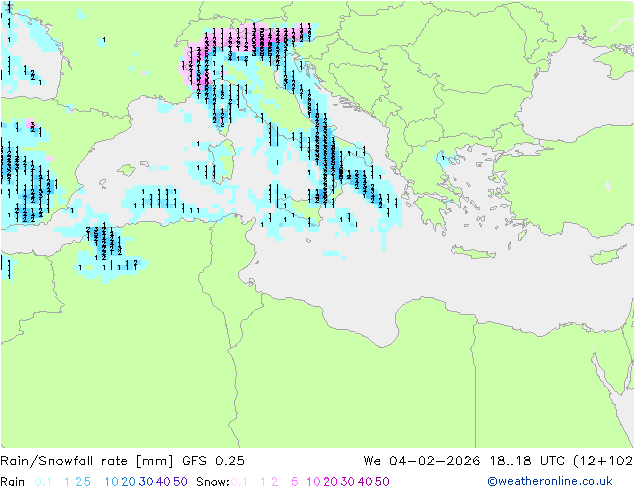Click the weatheronline.co.uk copyright link
This screenshot has height=490, width=634.
(x=550, y=481)
